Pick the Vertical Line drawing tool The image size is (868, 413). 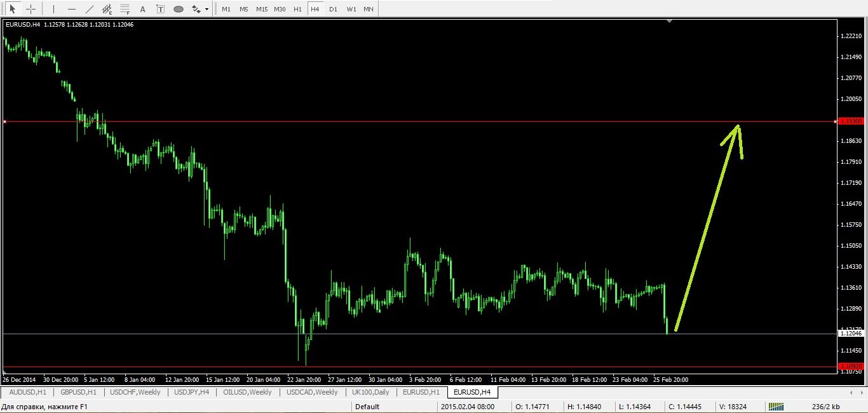[x=53, y=10]
